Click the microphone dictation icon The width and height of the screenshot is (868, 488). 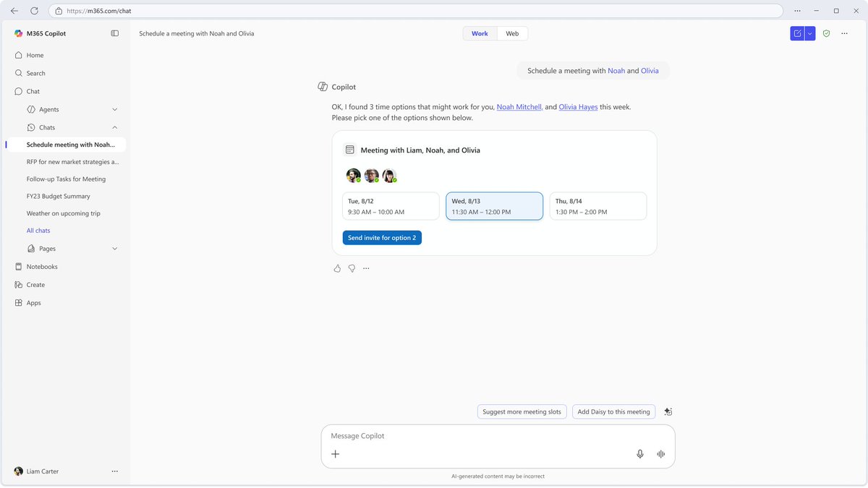[x=640, y=454]
